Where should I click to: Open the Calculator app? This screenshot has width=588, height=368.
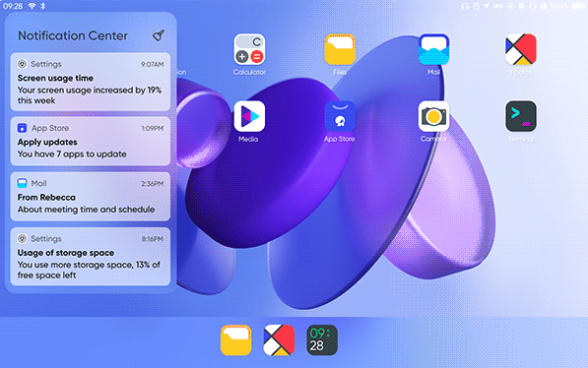click(x=249, y=50)
